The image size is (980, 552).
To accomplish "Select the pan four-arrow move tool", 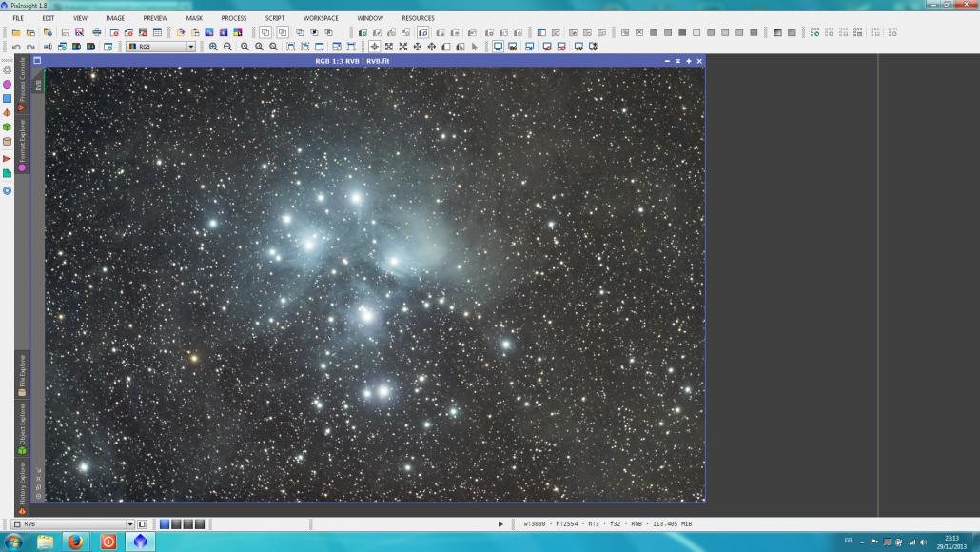I will [432, 47].
